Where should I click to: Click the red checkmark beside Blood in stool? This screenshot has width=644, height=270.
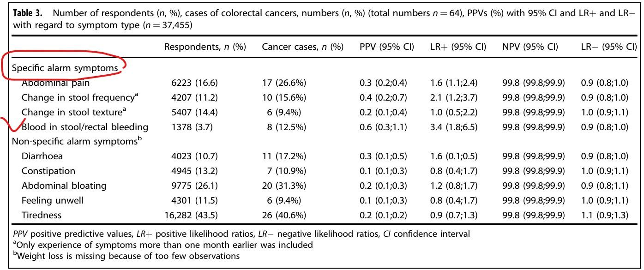[x=13, y=126]
